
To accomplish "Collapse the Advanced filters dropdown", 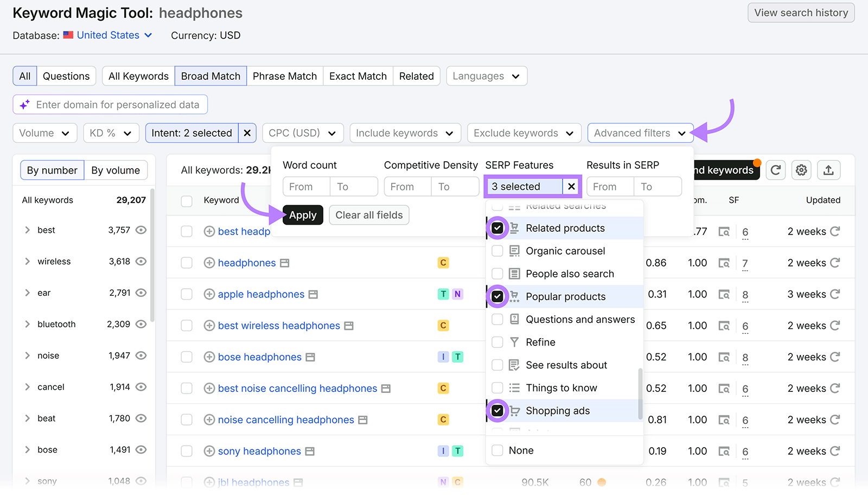I will tap(640, 133).
